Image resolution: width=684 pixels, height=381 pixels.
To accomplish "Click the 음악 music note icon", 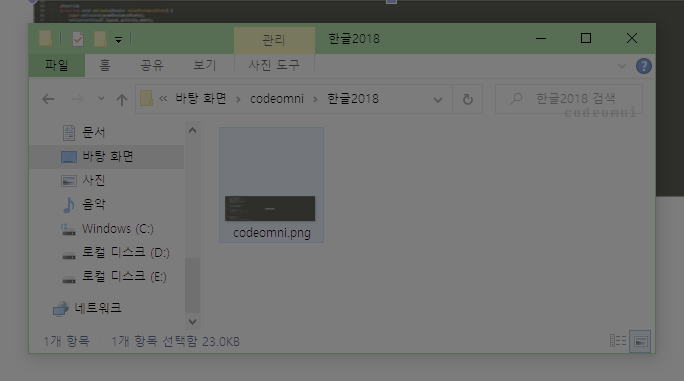I will pos(68,205).
